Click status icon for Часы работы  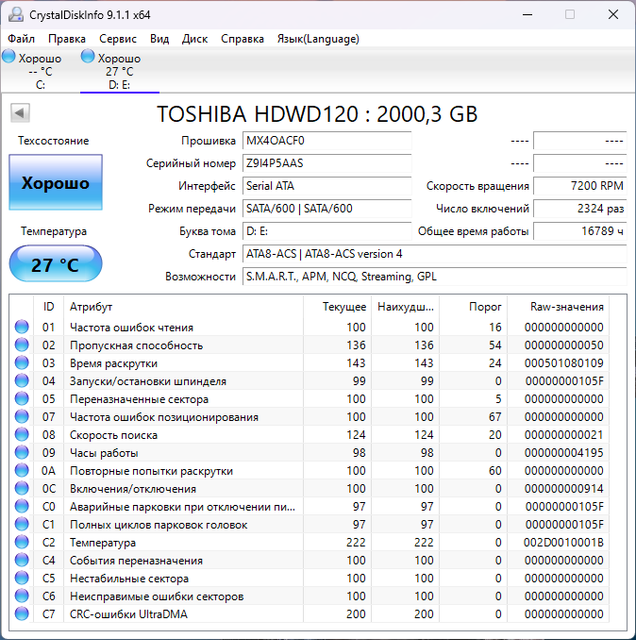[x=22, y=453]
